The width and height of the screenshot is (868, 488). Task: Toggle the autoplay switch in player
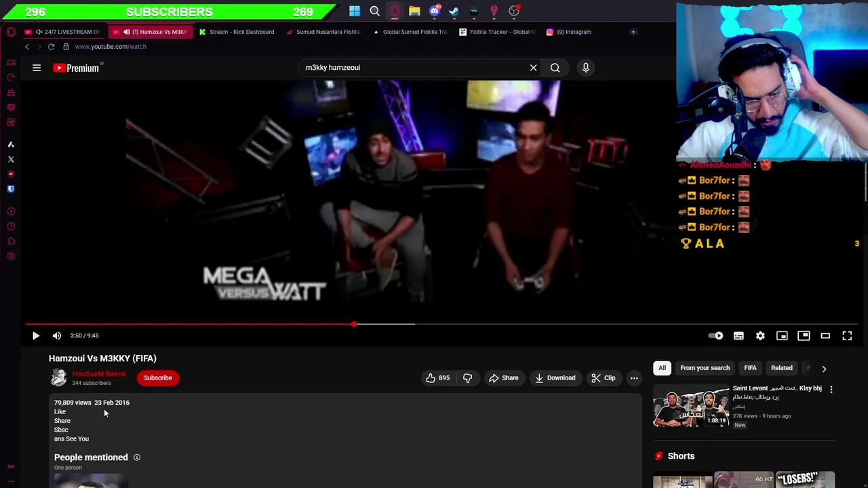[x=716, y=335]
